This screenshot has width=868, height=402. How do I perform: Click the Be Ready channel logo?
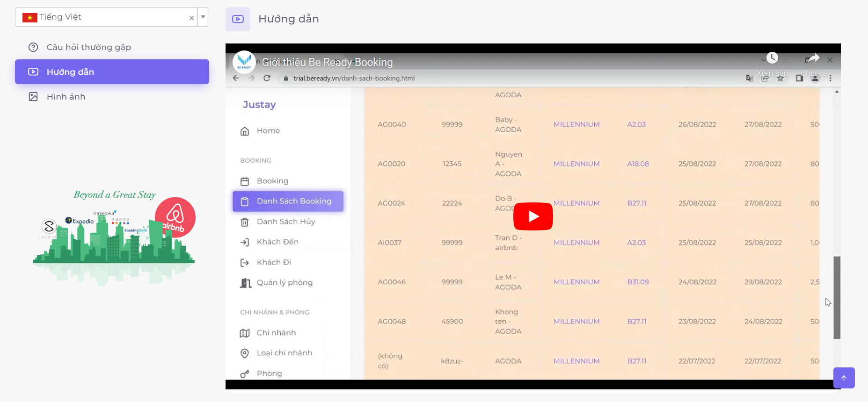point(244,62)
